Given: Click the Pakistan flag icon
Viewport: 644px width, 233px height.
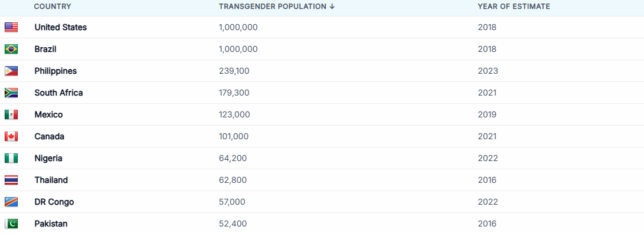Looking at the screenshot, I should coord(11,224).
